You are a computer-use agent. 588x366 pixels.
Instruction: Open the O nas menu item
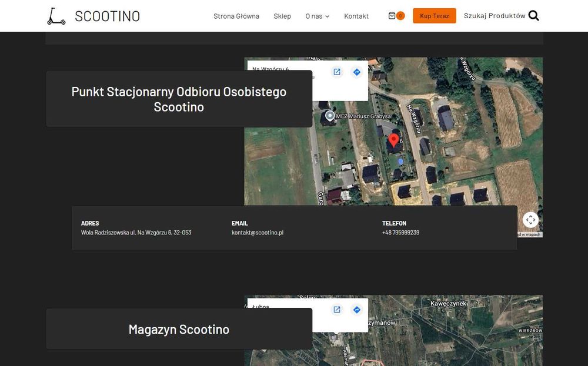coord(314,16)
